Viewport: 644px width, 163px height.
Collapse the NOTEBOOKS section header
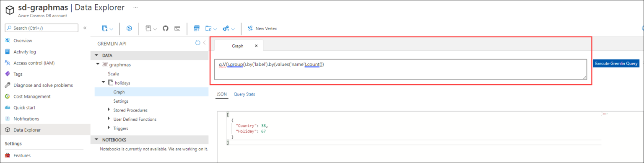pos(149,140)
